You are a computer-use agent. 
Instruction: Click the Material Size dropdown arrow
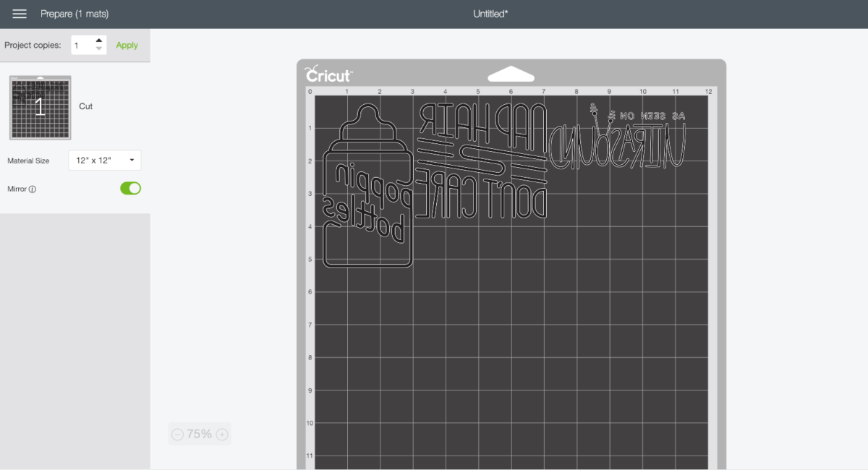132,161
